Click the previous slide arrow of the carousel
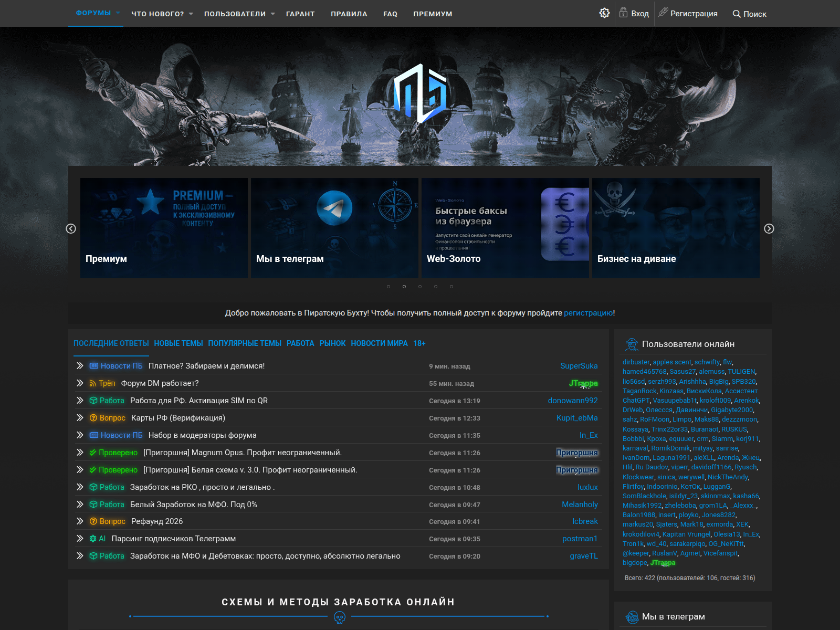This screenshot has width=840, height=630. pos(71,228)
